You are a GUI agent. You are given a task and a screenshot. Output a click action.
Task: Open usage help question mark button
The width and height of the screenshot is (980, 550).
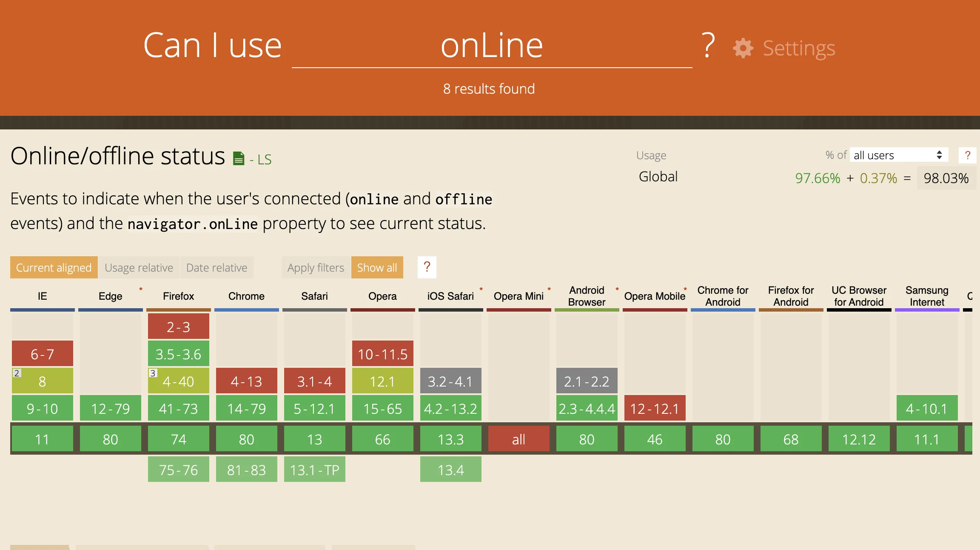(967, 155)
